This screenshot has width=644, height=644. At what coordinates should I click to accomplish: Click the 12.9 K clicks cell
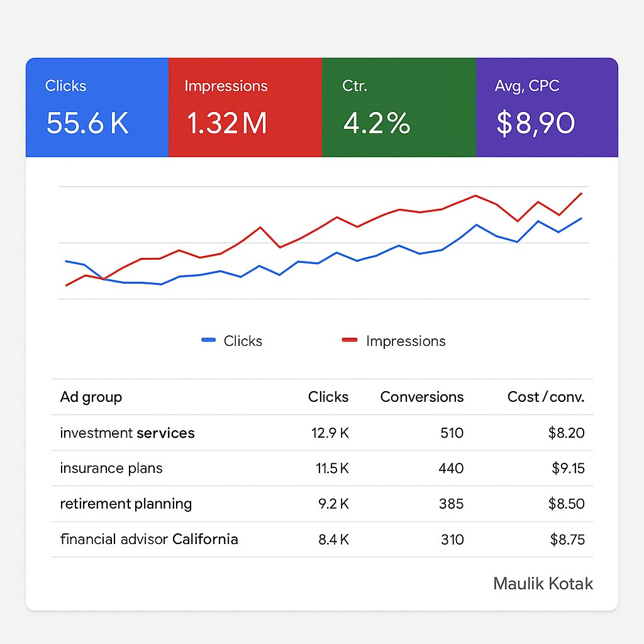330,433
